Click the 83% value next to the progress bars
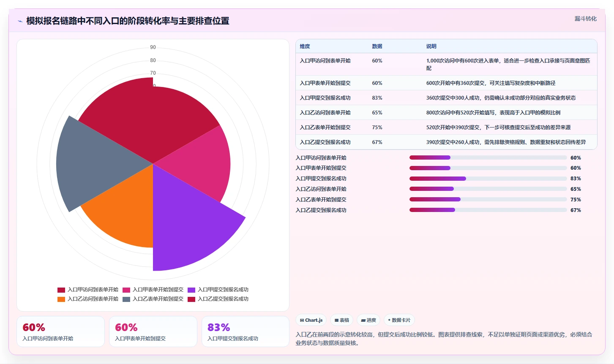The height and width of the screenshot is (364, 614). click(576, 179)
